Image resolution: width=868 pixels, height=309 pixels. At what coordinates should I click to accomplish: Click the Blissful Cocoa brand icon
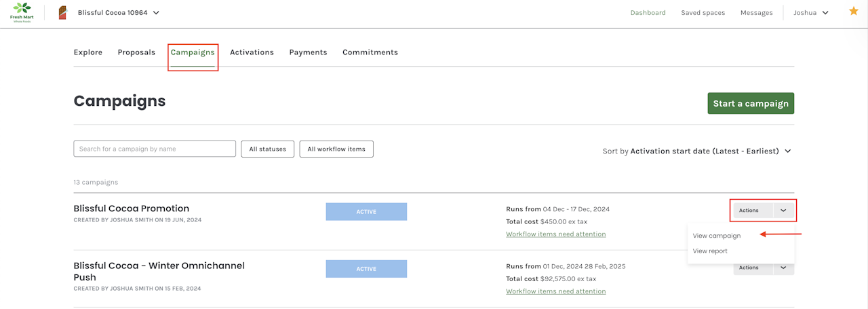pos(62,12)
